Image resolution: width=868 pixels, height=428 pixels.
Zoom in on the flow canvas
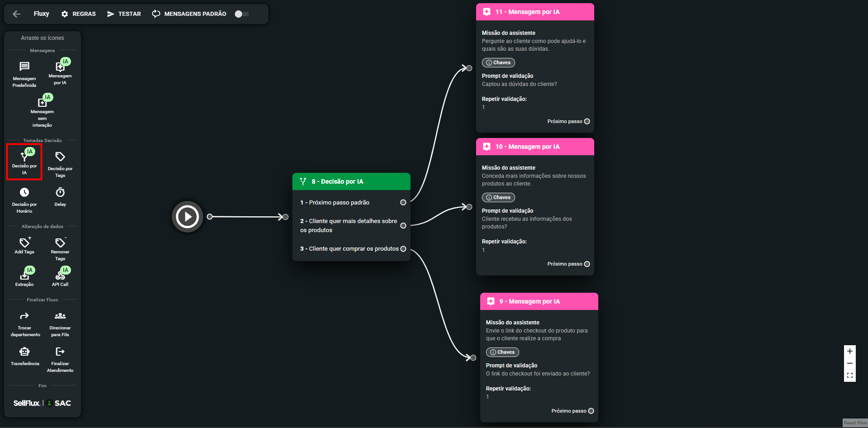tap(849, 352)
